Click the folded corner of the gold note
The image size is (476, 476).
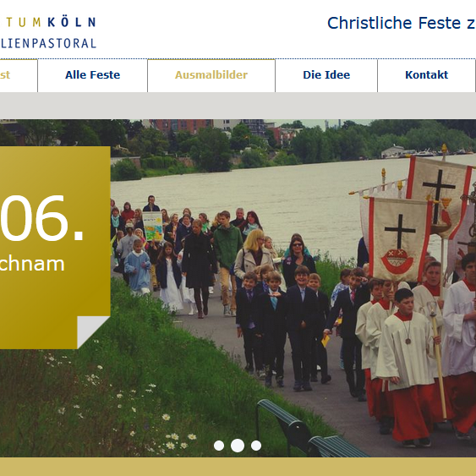pyautogui.click(x=91, y=331)
